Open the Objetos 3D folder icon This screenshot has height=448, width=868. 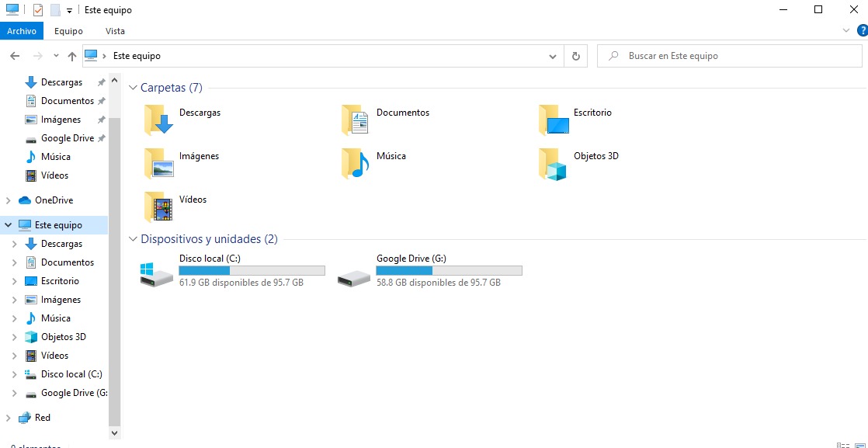[x=553, y=164]
